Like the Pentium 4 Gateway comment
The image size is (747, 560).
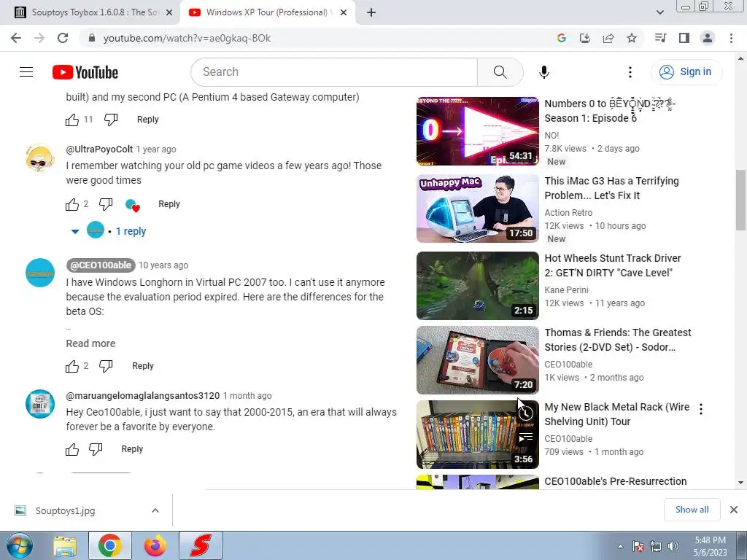pos(72,120)
